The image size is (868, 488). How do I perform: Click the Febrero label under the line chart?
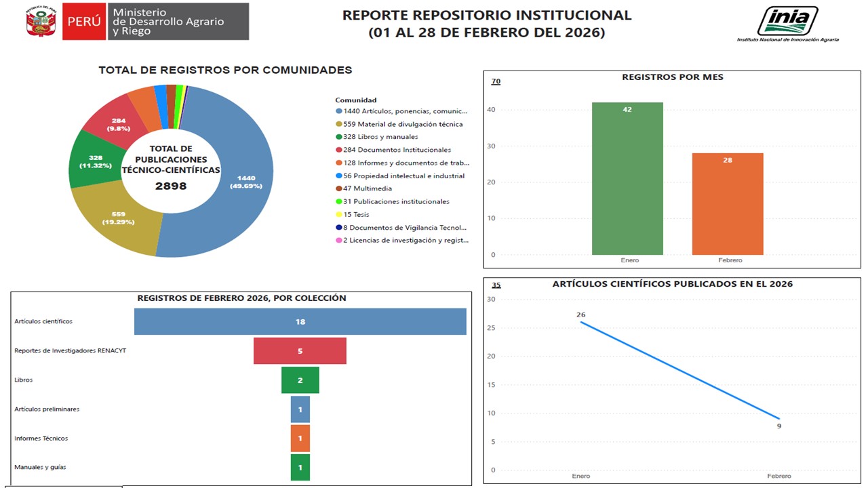[x=779, y=476]
